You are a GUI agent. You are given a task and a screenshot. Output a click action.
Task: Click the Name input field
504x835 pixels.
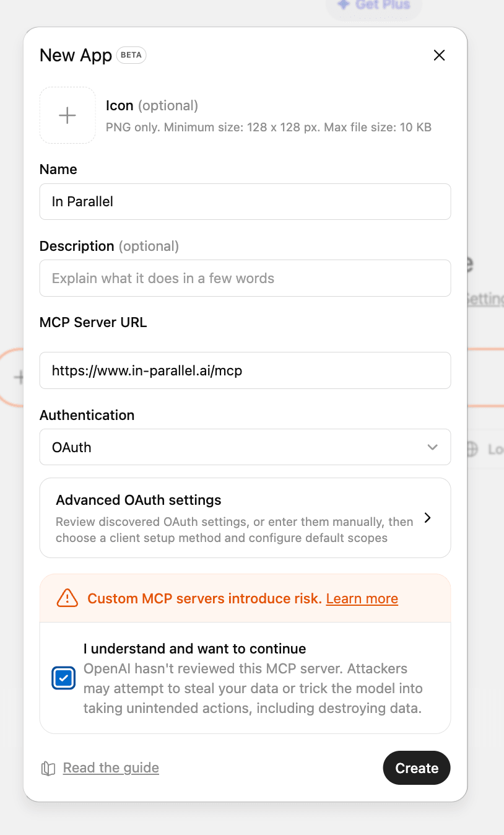[x=245, y=201]
